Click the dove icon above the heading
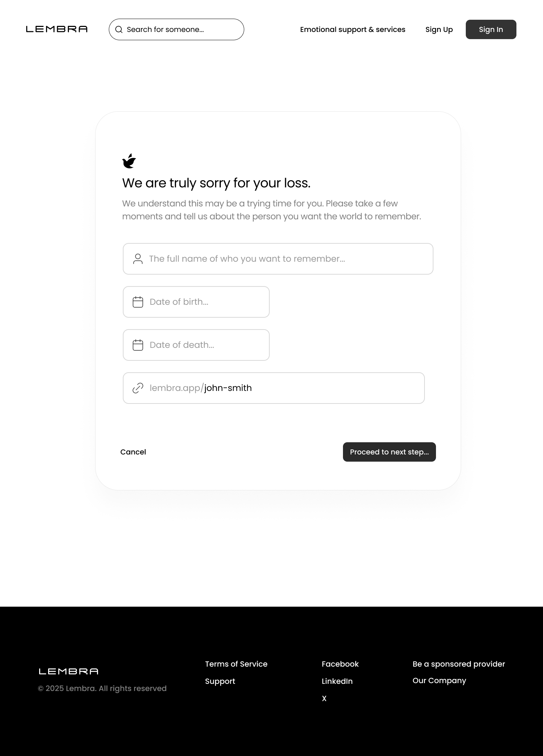The width and height of the screenshot is (543, 756). click(129, 161)
